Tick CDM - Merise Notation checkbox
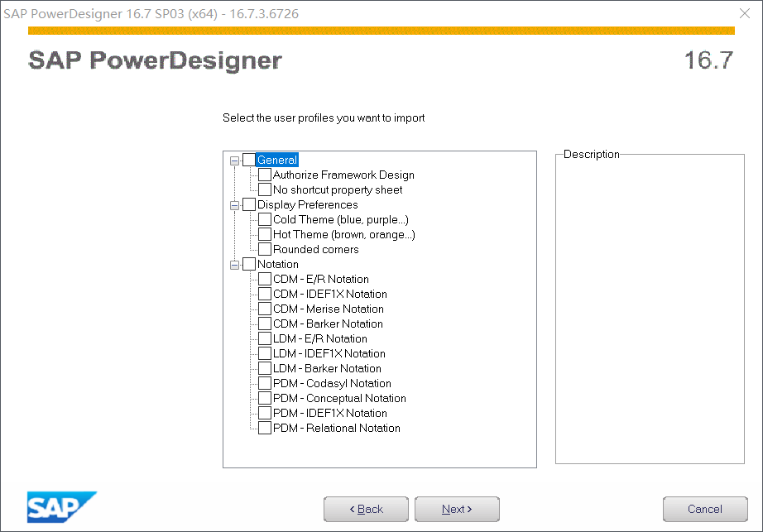Screen dimensions: 763x532 265,309
